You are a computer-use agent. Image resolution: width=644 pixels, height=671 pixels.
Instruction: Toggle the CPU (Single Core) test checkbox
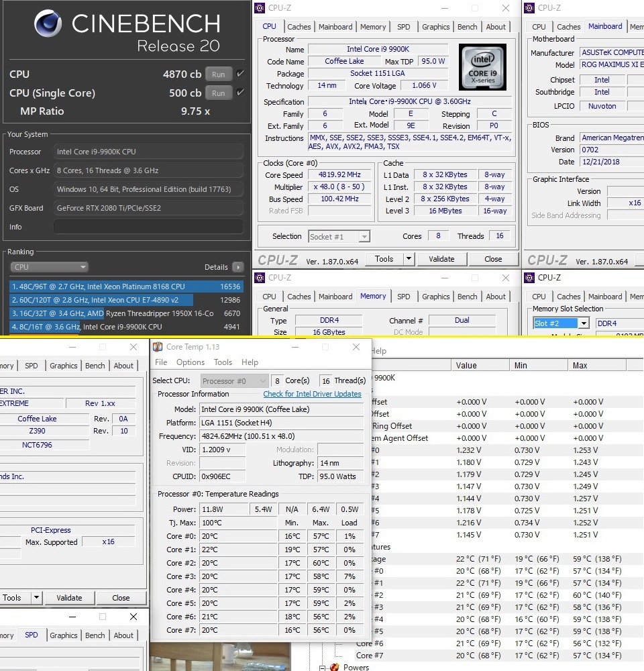click(240, 93)
